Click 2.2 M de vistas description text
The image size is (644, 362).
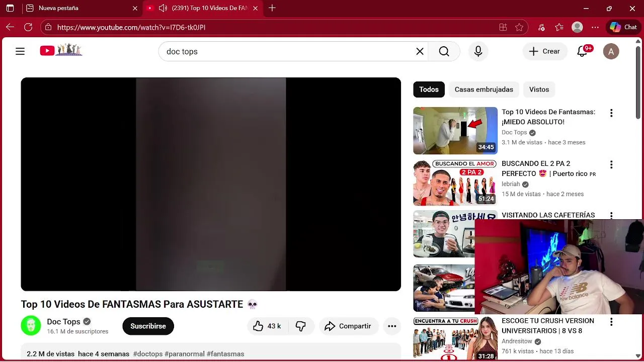click(50, 354)
